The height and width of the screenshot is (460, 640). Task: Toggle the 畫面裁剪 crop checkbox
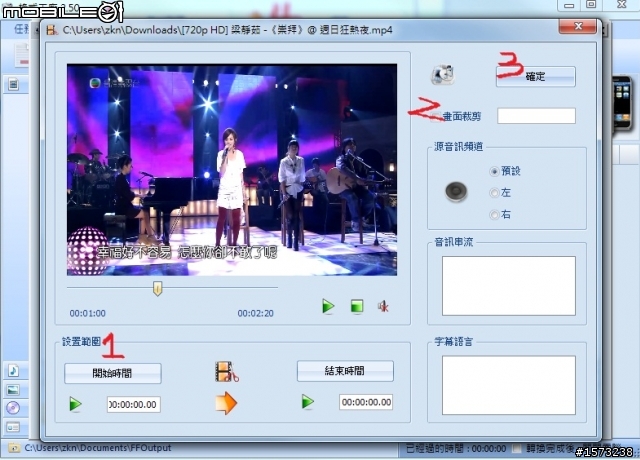(436, 117)
